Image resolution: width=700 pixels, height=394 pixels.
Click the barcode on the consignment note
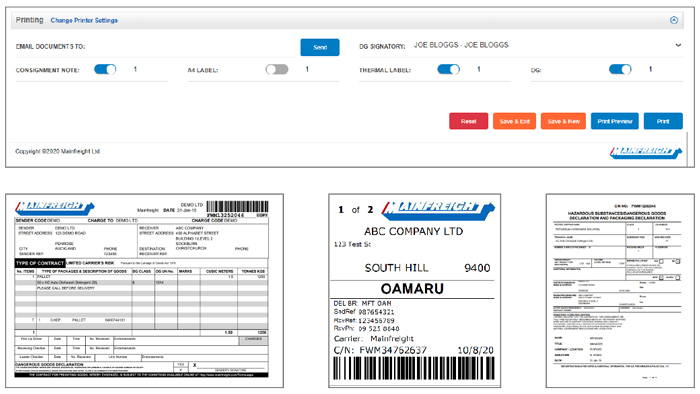click(x=237, y=207)
